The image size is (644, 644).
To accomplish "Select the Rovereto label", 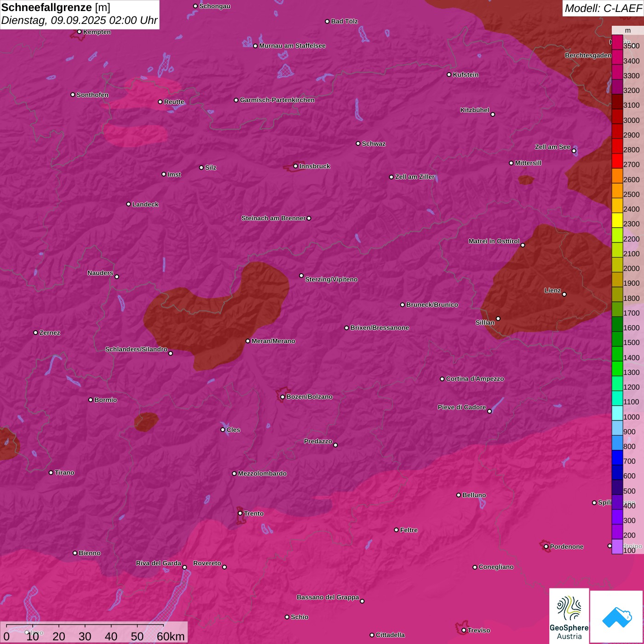I will tap(207, 563).
